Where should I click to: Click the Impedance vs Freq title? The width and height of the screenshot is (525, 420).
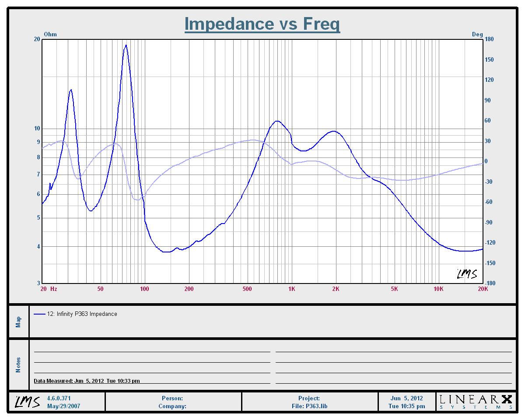pyautogui.click(x=262, y=24)
